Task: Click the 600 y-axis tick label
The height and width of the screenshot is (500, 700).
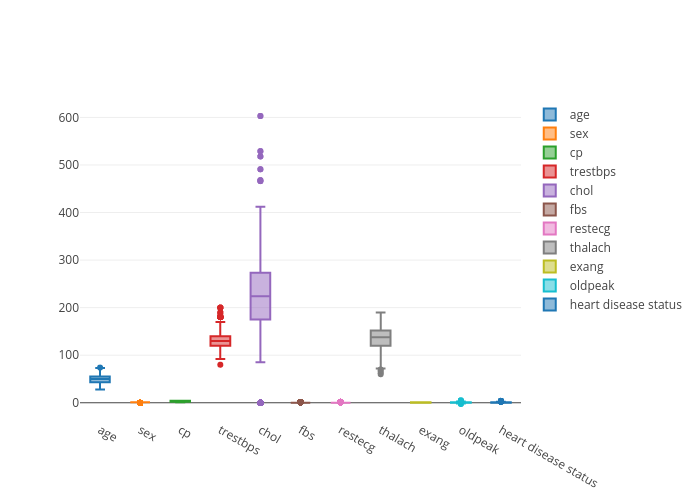Action: [x=68, y=117]
